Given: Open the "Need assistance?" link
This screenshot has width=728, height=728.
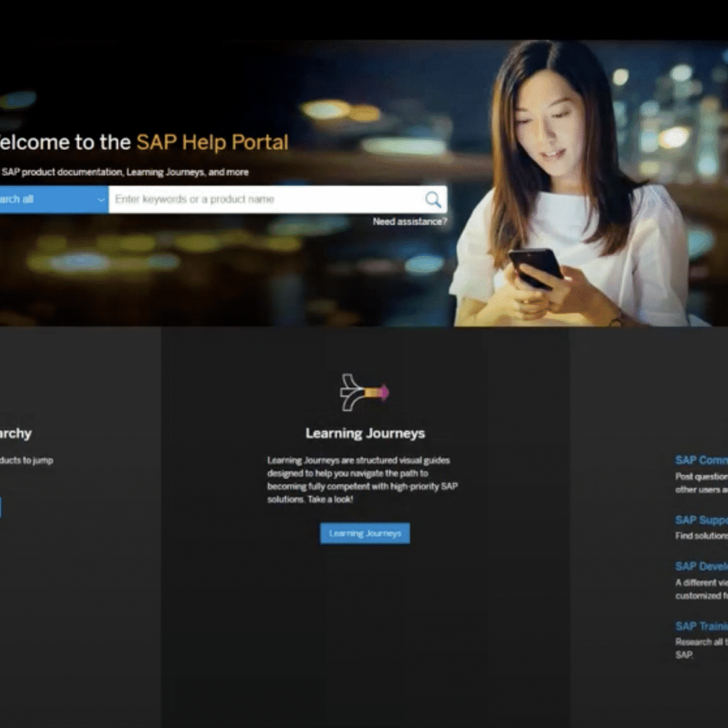Looking at the screenshot, I should pos(409,222).
